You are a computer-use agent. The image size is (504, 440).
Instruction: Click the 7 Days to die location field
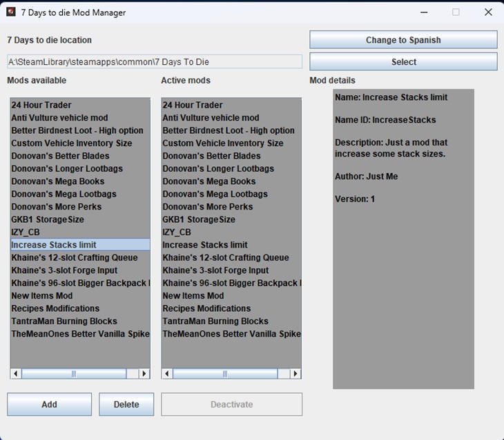coord(155,61)
